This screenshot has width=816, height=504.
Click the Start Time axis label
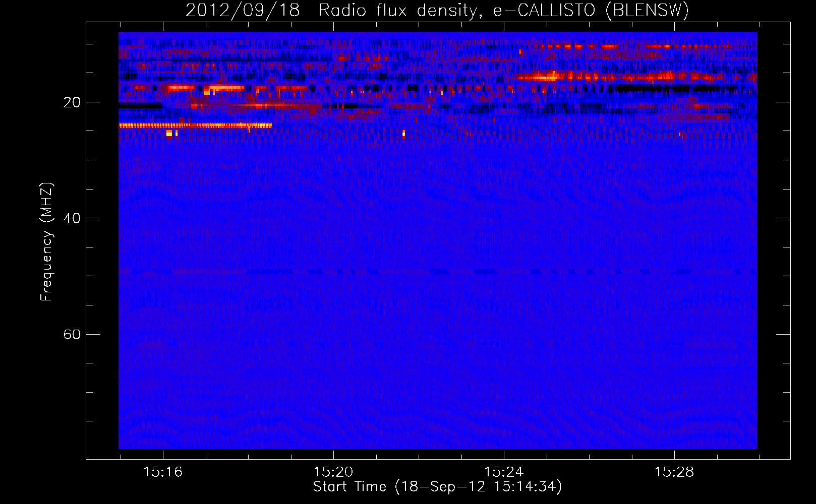(x=437, y=487)
